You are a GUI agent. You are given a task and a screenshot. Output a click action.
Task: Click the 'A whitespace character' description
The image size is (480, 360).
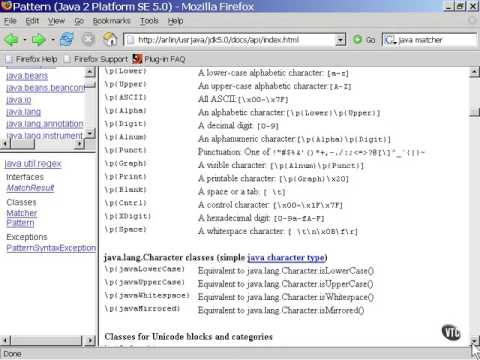pyautogui.click(x=277, y=231)
